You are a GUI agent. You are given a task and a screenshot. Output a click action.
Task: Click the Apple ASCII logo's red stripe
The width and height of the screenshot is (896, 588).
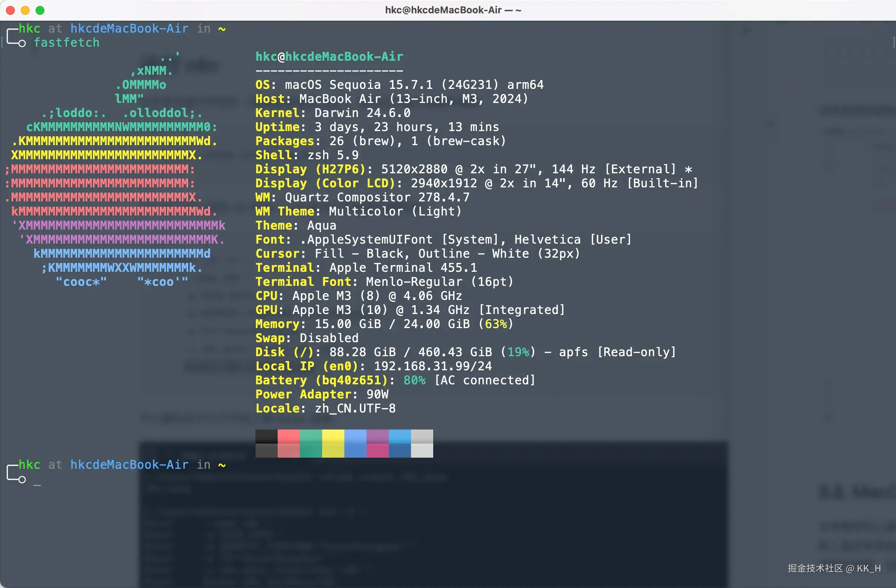102,183
